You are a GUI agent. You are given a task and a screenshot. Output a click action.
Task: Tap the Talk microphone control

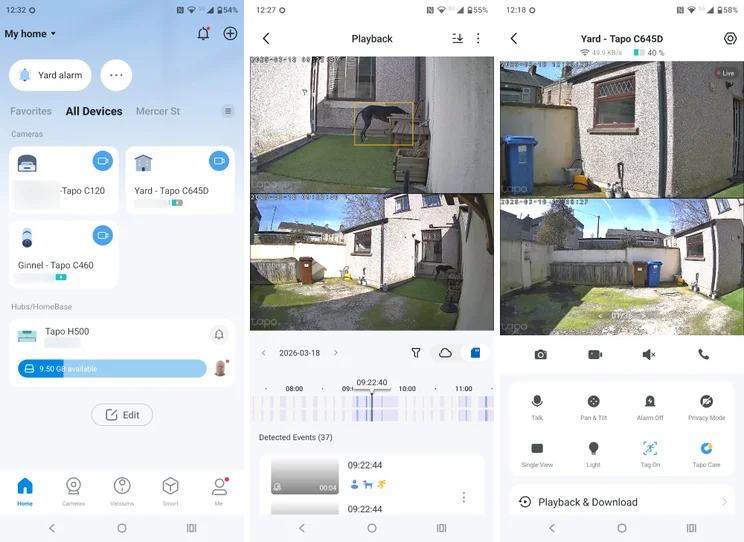pyautogui.click(x=537, y=407)
